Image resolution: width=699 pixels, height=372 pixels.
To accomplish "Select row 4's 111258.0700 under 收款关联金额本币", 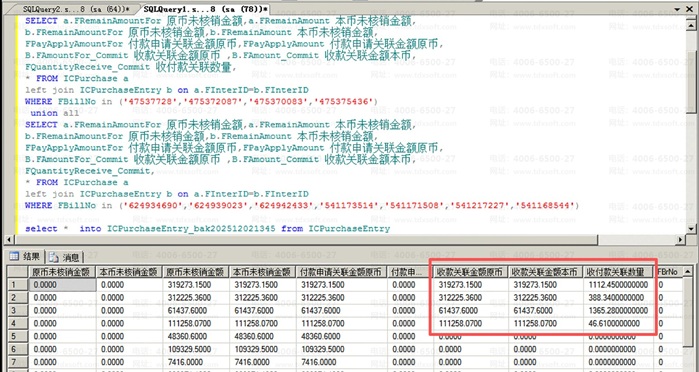I will [546, 323].
